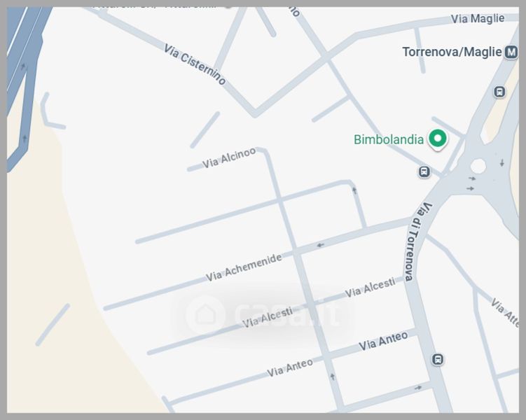Click the Via Alcesti label nearest Via di Torrenova

tap(370, 288)
